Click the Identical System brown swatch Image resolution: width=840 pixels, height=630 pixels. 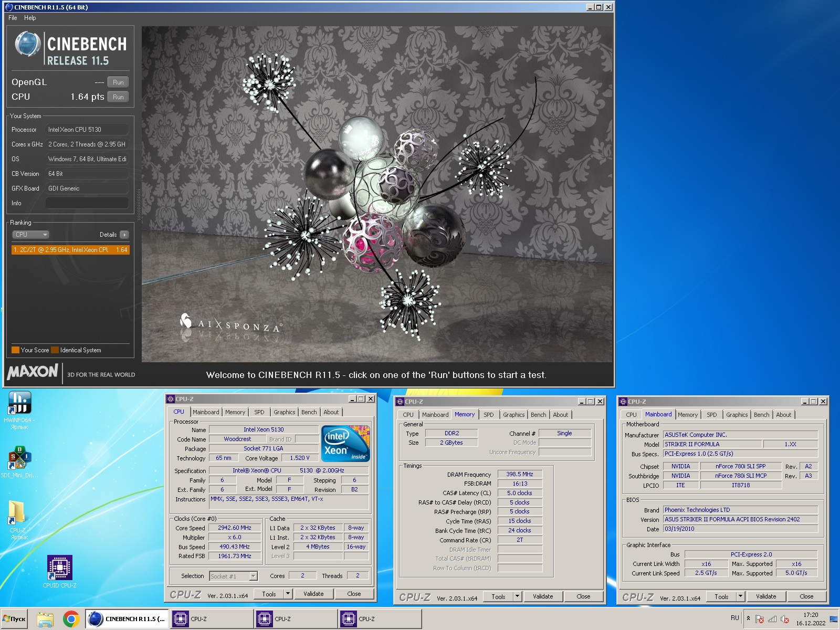(55, 350)
